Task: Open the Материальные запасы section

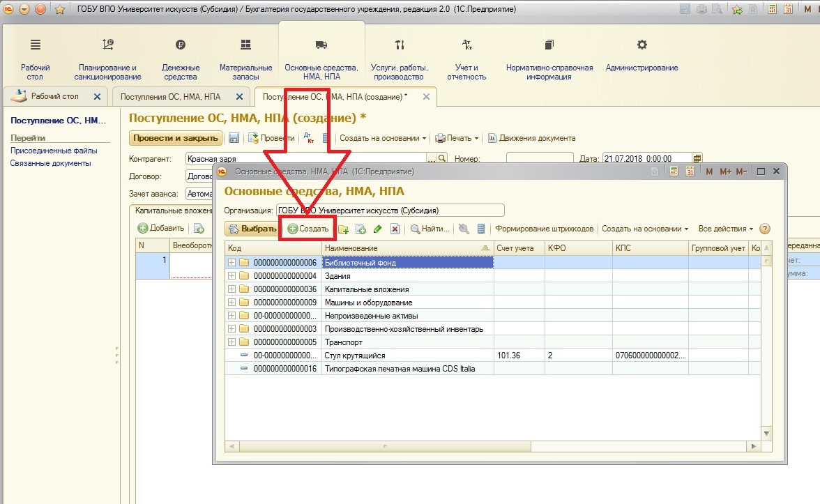Action: [x=245, y=55]
